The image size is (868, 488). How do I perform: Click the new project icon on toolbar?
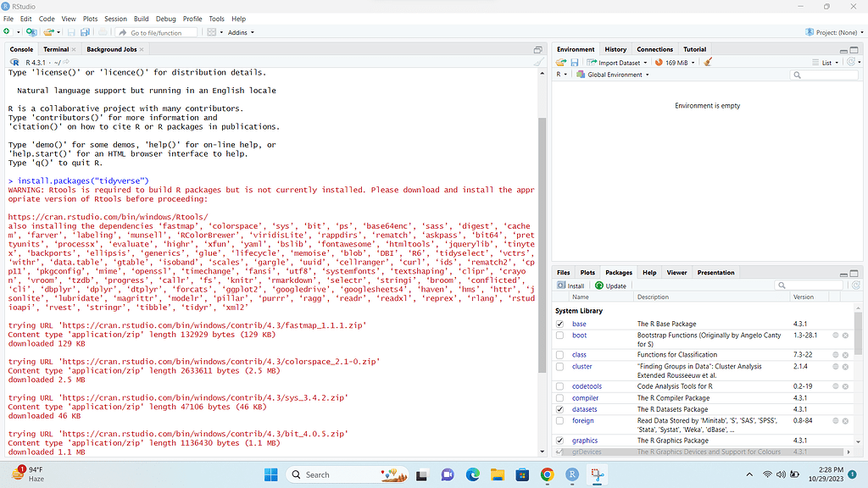[x=32, y=31]
